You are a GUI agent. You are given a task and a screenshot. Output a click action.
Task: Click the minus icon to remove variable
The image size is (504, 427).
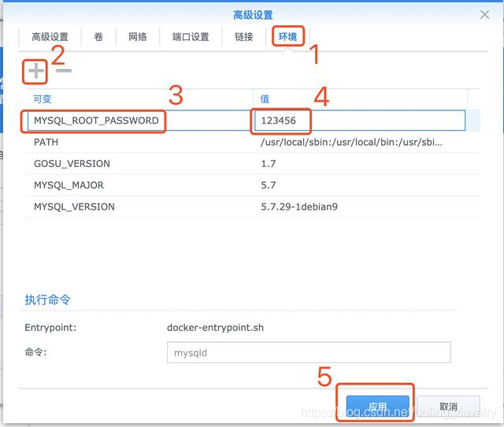(63, 71)
